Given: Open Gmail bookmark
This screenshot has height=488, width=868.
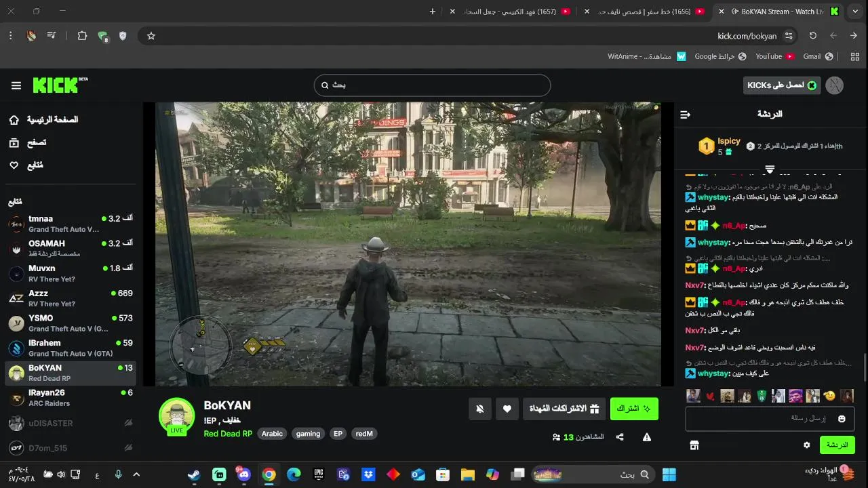Looking at the screenshot, I should coord(818,56).
